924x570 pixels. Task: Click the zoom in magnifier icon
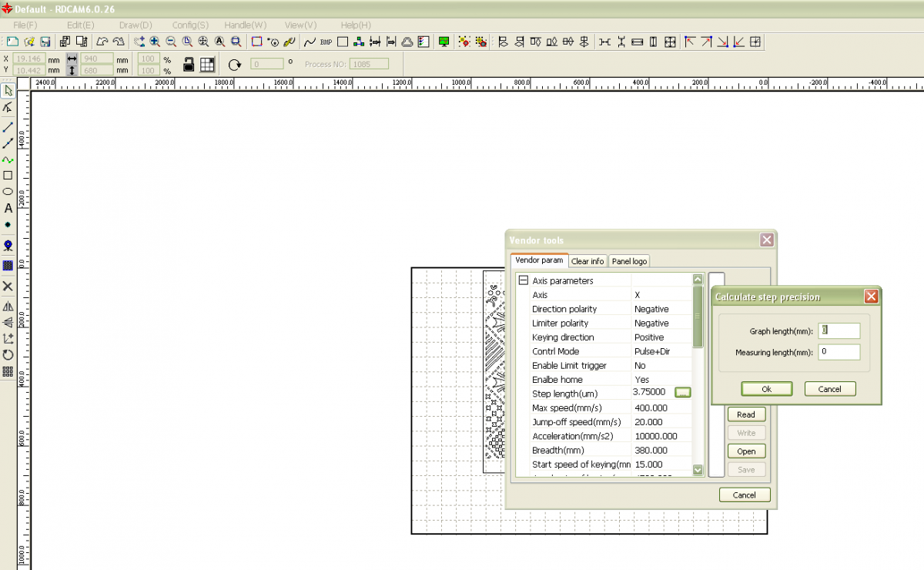[155, 42]
